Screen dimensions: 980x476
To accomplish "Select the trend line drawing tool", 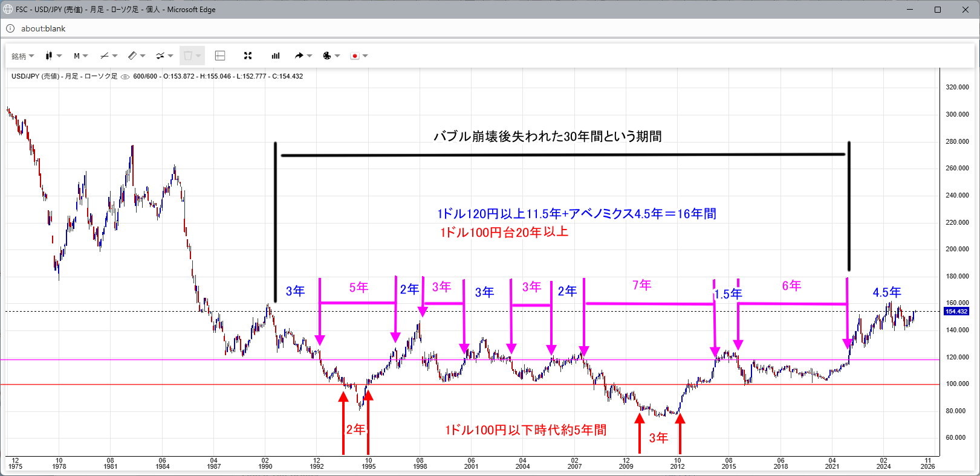I will click(108, 56).
